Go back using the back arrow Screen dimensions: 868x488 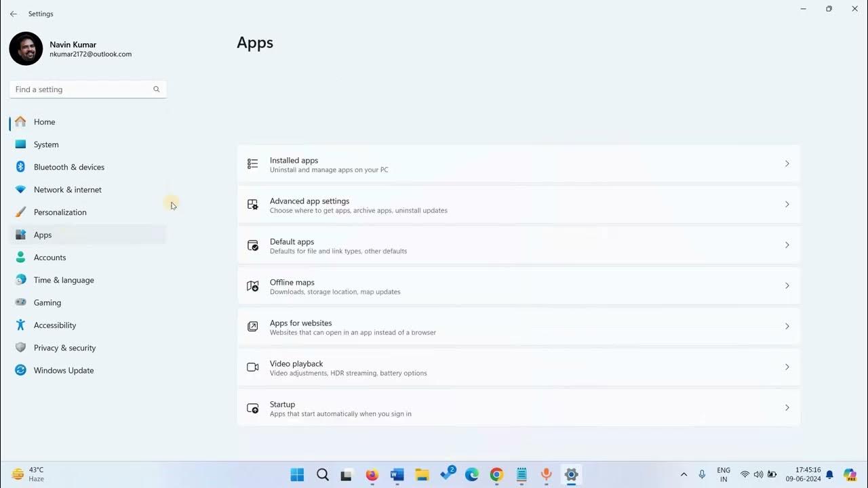(x=13, y=14)
